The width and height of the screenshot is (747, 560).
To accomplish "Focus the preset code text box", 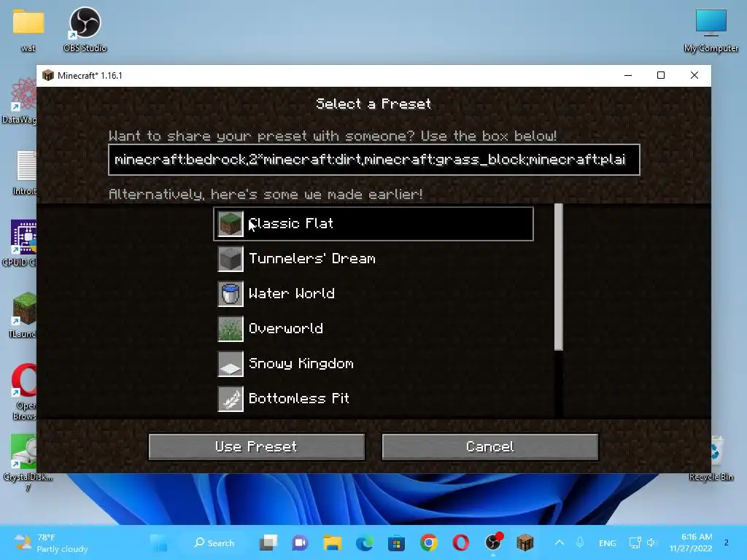I will tap(374, 160).
